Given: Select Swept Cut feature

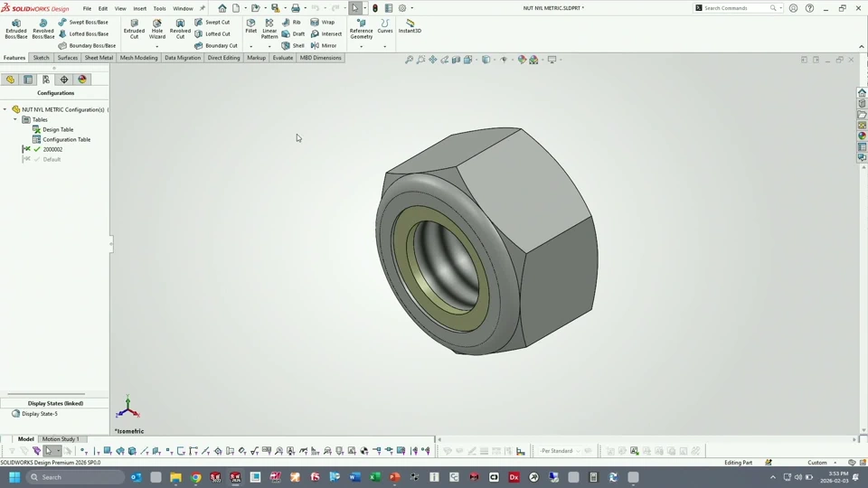Looking at the screenshot, I should 212,22.
